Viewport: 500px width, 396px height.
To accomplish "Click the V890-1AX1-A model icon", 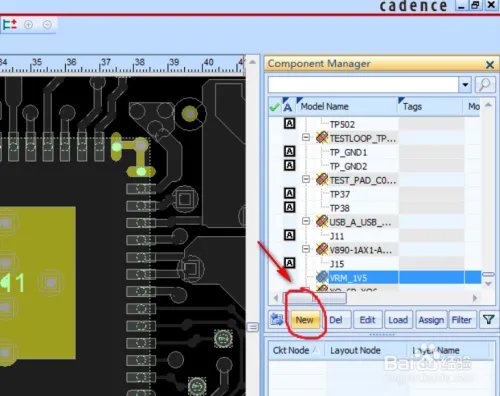I will tap(322, 249).
